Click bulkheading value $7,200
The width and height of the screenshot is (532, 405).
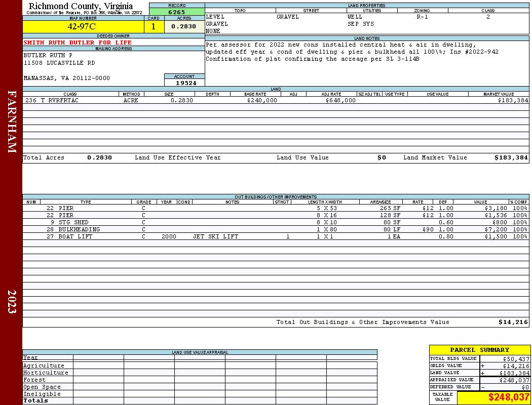pyautogui.click(x=496, y=230)
